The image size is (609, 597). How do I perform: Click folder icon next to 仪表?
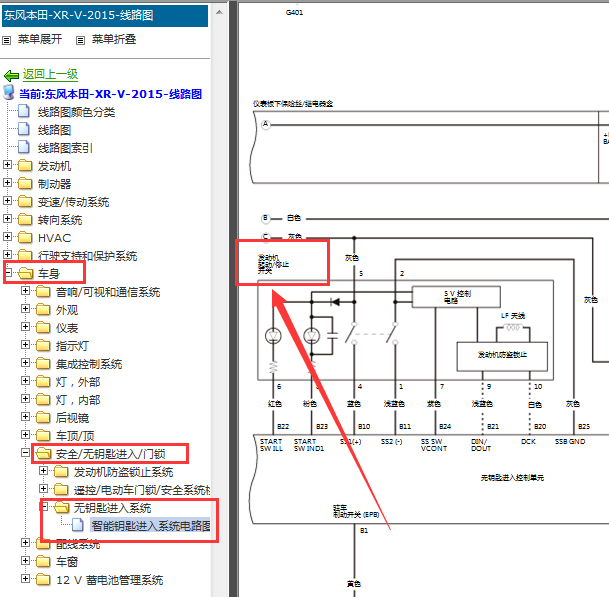43,327
